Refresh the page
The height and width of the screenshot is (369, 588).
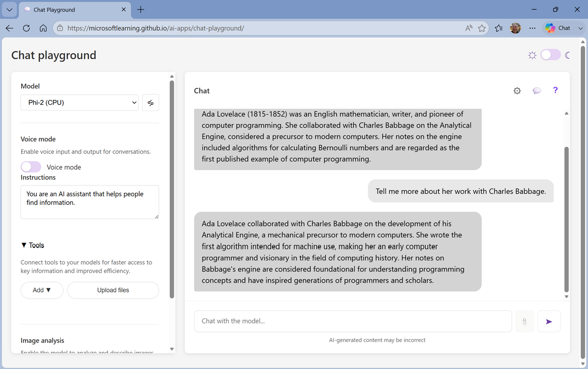(26, 28)
